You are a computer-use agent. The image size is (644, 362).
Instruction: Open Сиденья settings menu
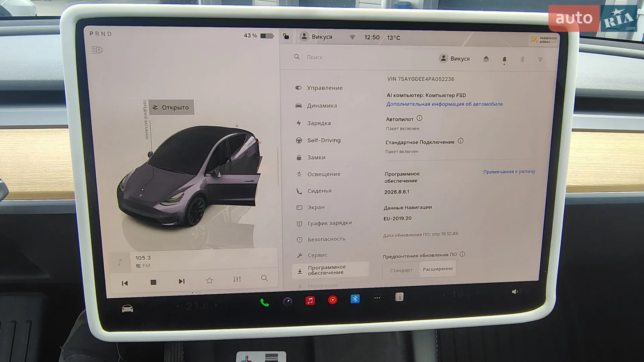[314, 191]
